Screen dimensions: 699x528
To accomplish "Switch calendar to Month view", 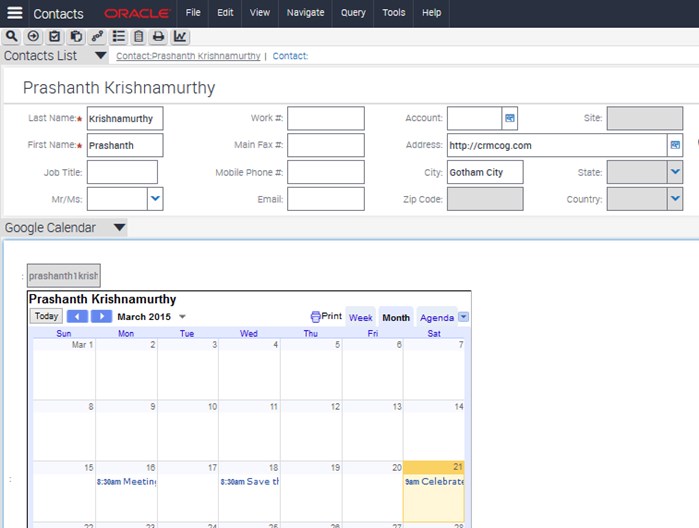I will 396,318.
